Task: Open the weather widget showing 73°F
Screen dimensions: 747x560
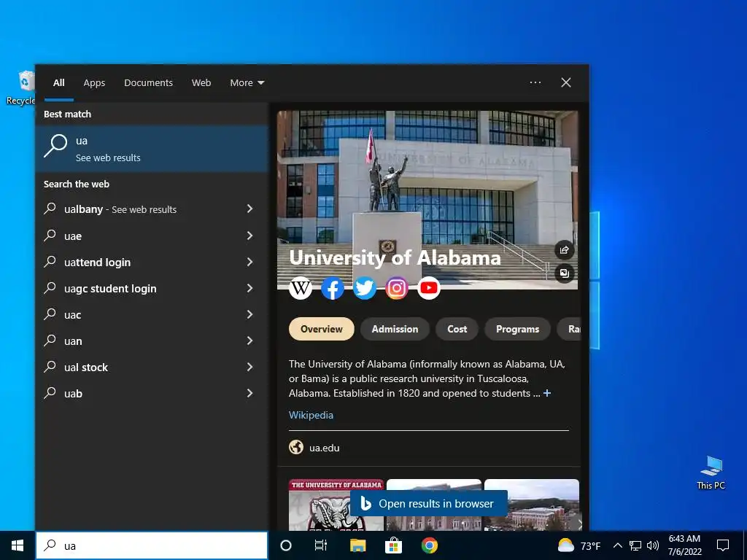Action: point(579,545)
